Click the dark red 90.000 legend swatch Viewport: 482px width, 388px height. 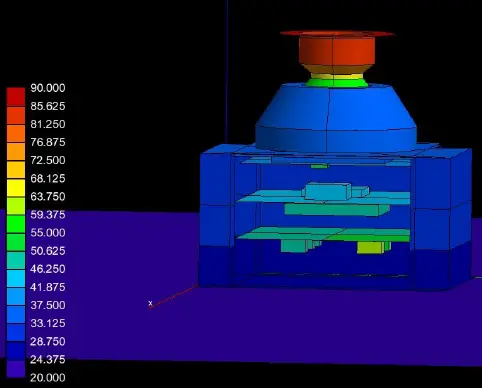click(x=16, y=97)
